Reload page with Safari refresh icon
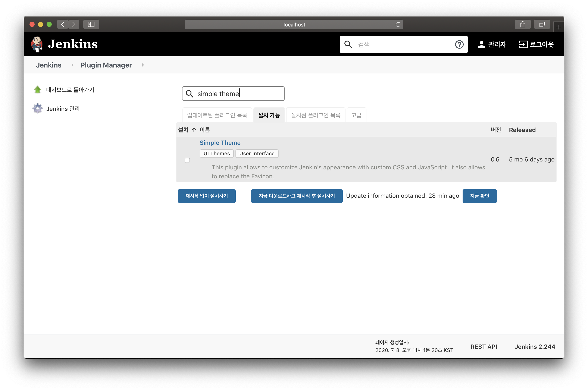The image size is (588, 390). click(x=398, y=24)
